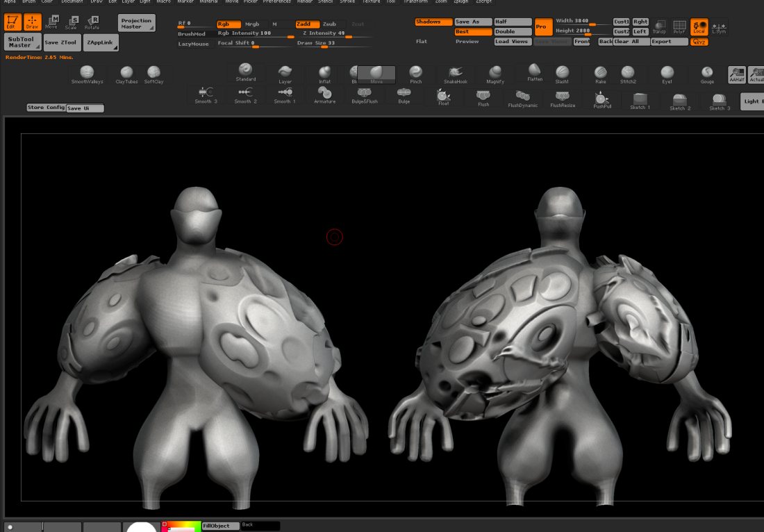Select the PushPull brush
Viewport: 764px width, 532px height.
click(x=602, y=100)
